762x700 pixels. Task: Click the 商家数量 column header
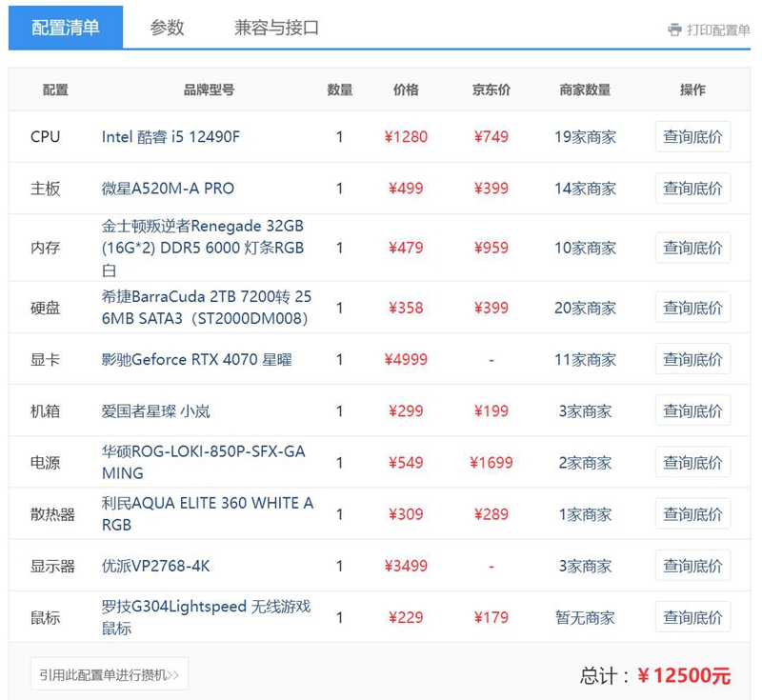click(585, 90)
